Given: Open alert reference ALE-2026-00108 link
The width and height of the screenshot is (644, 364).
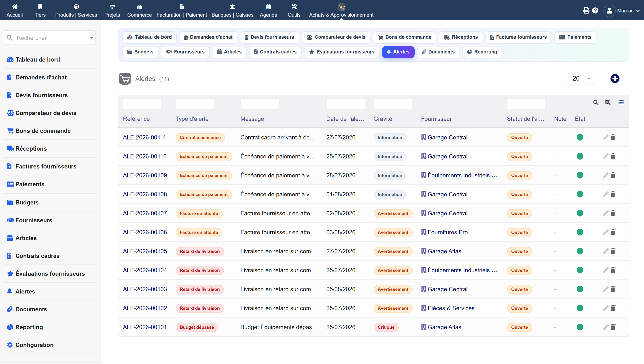Looking at the screenshot, I should tap(145, 194).
